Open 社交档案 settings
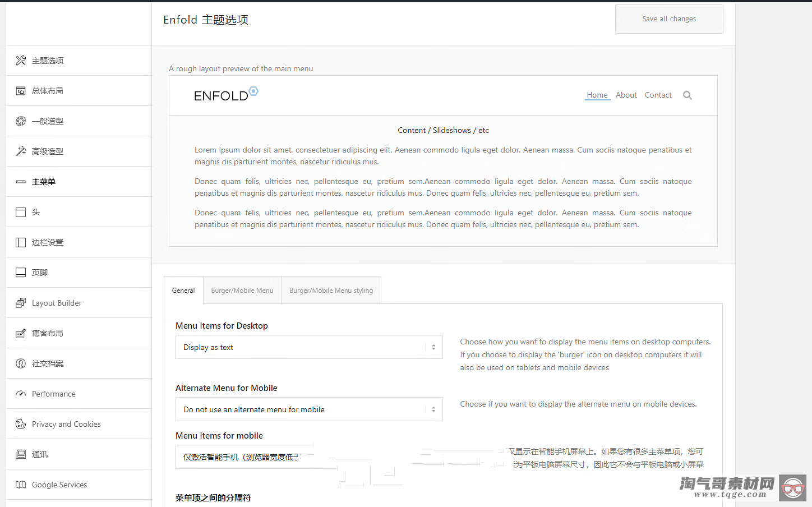Viewport: 812px width, 507px height. 79,363
